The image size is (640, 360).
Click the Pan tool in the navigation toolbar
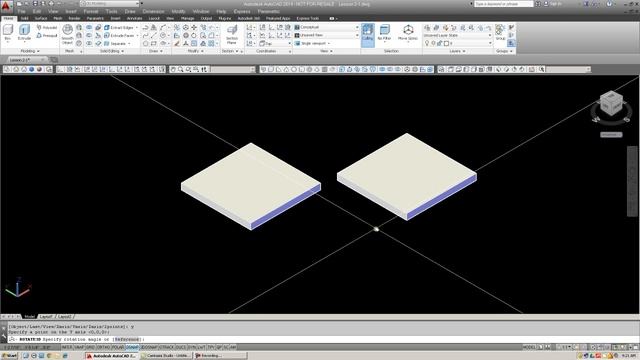(x=173, y=69)
